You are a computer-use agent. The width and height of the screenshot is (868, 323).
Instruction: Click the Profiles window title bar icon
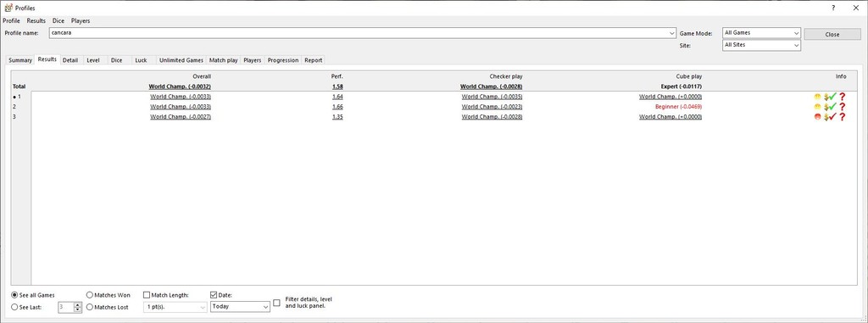8,8
